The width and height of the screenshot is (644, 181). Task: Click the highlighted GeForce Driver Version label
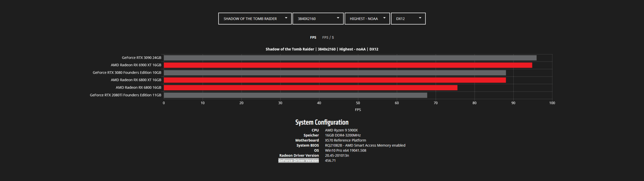pyautogui.click(x=299, y=161)
